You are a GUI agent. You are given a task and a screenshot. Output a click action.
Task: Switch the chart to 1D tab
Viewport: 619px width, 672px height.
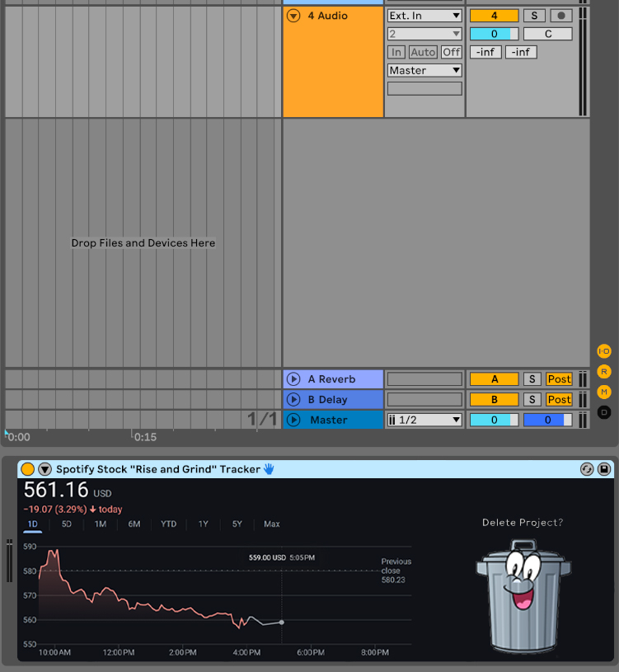pyautogui.click(x=32, y=524)
